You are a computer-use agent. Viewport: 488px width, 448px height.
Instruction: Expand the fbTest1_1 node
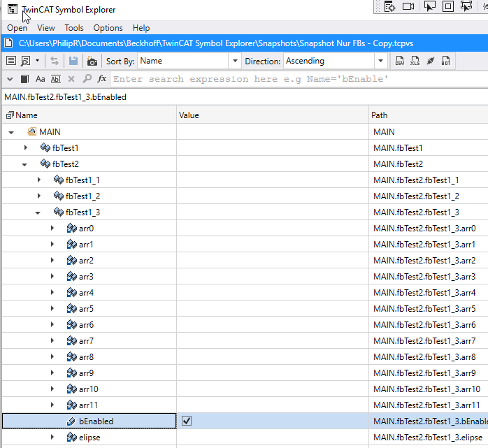click(39, 180)
